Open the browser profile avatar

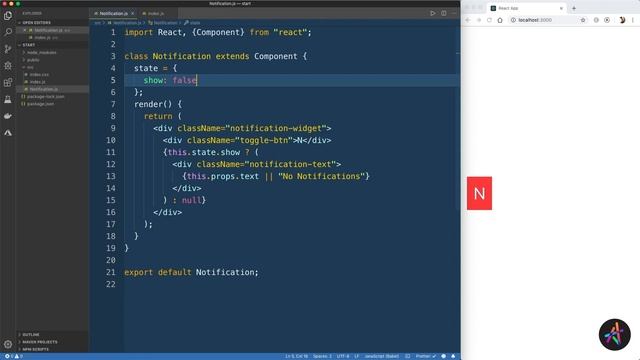(622, 20)
